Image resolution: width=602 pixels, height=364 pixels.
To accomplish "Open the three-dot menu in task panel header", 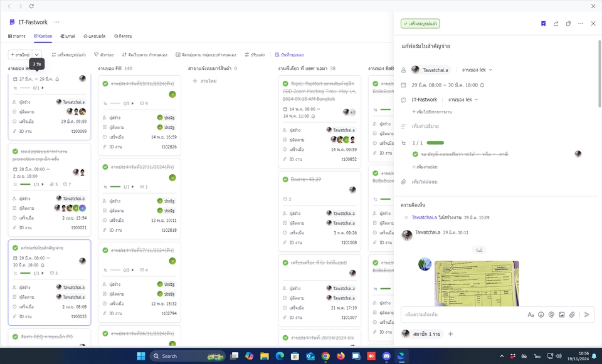I will point(581,23).
